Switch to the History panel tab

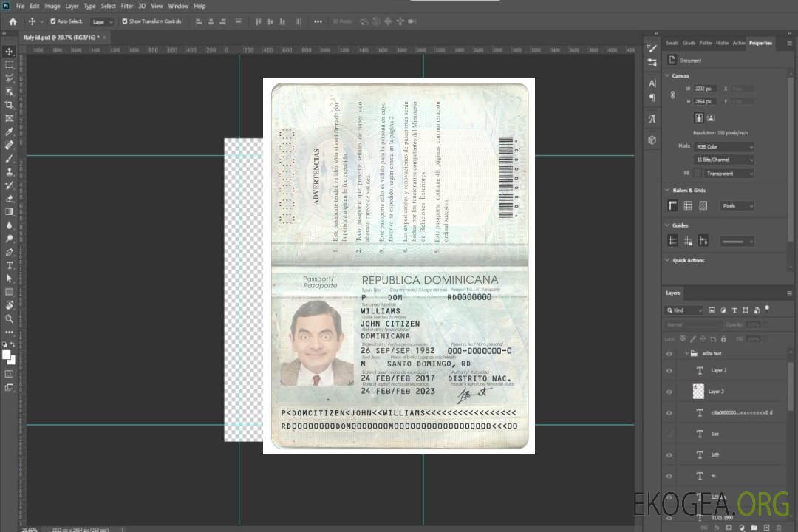click(722, 43)
